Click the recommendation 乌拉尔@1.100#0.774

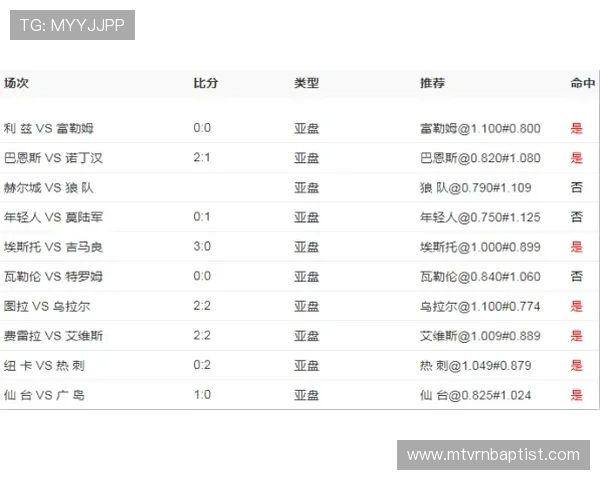click(480, 306)
